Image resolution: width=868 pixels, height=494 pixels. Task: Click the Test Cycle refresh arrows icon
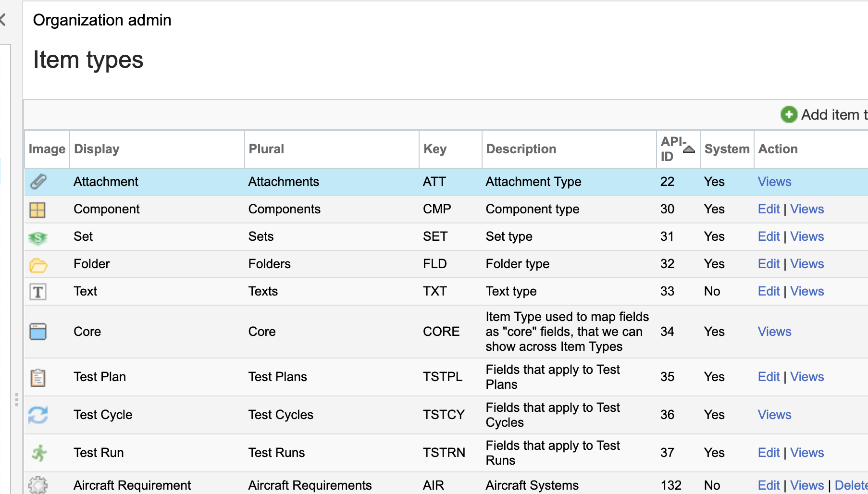38,415
